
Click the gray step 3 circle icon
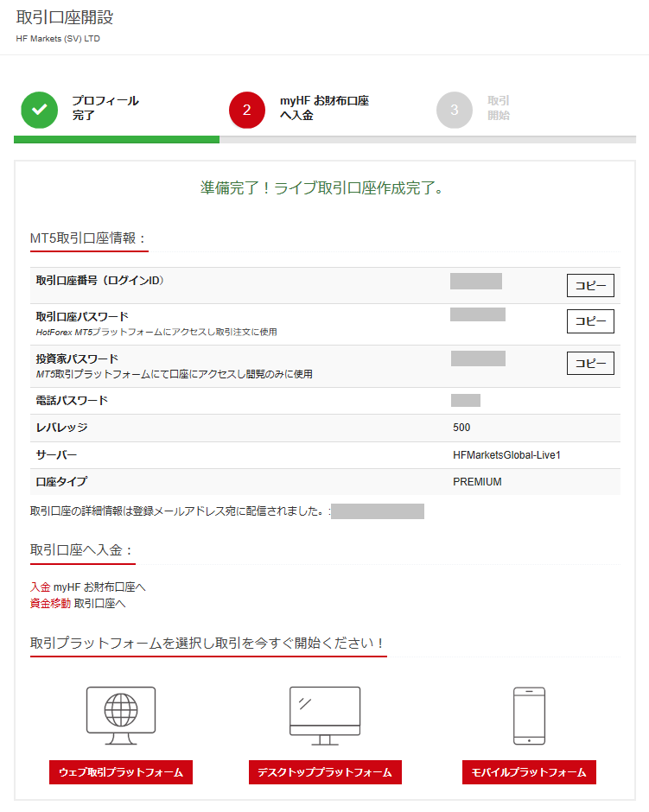click(455, 110)
